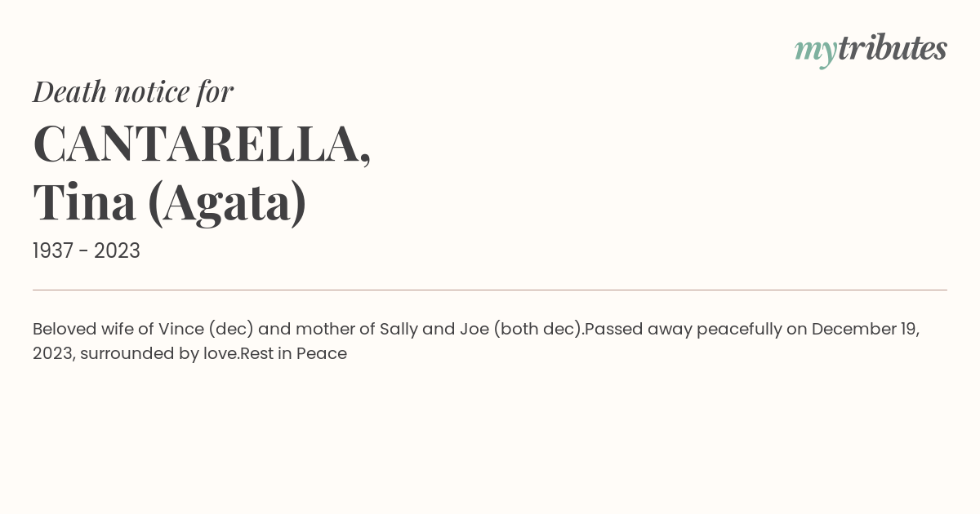Screen dimensions: 980x514
Task: Click the "tributes" word in the logo
Action: 893,48
